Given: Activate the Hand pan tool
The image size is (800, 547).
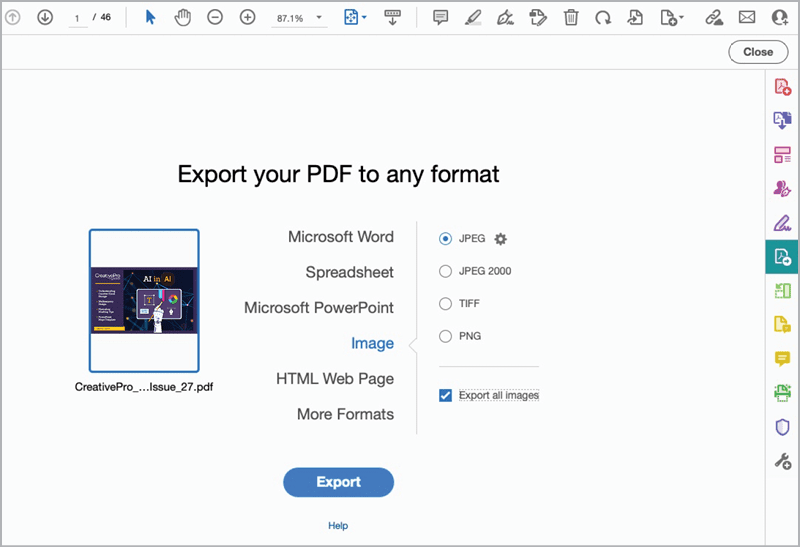Looking at the screenshot, I should click(183, 17).
